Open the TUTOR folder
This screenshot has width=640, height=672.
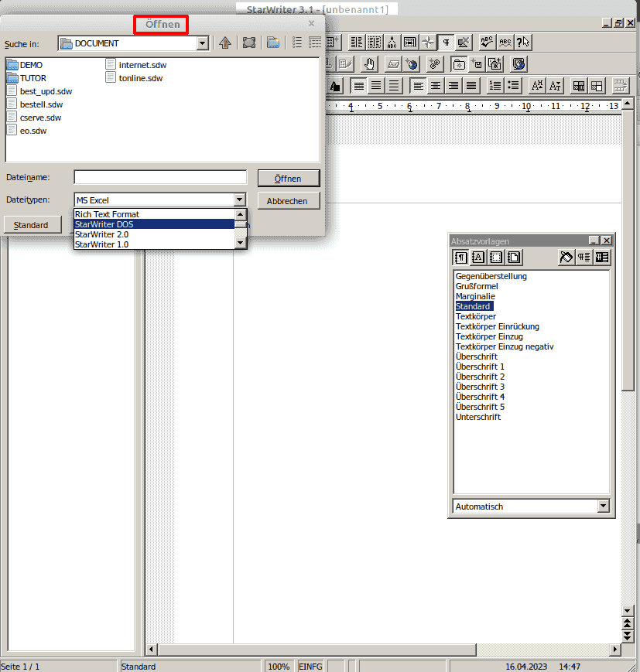click(26, 78)
